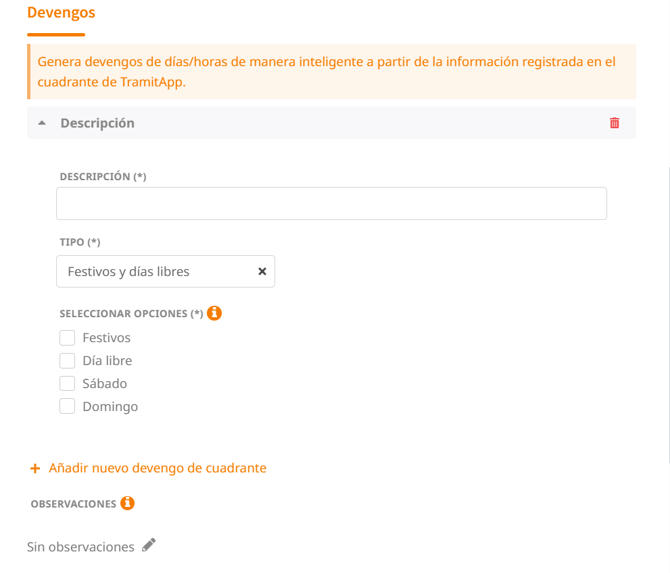The height and width of the screenshot is (573, 670).
Task: Click the Descripción section header title
Action: 97,123
